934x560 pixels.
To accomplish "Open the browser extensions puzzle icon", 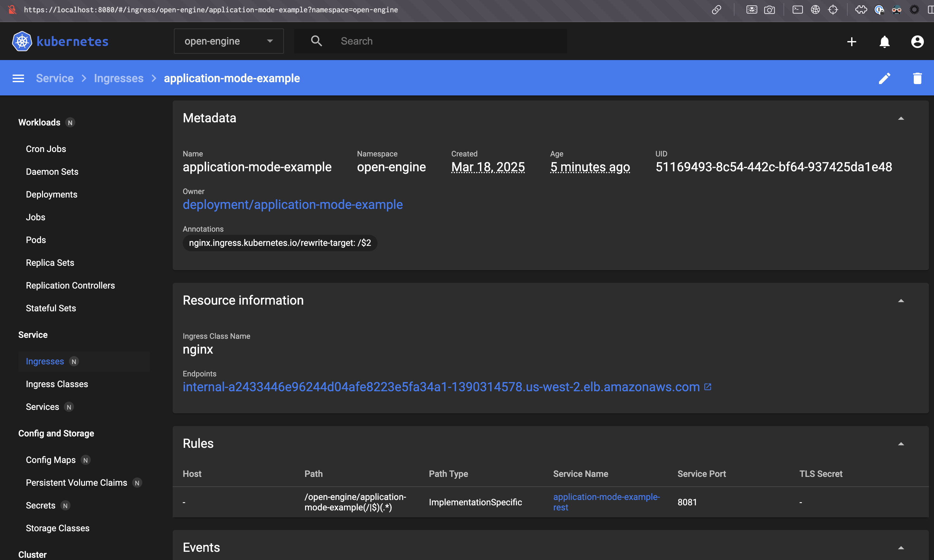I will tap(861, 10).
